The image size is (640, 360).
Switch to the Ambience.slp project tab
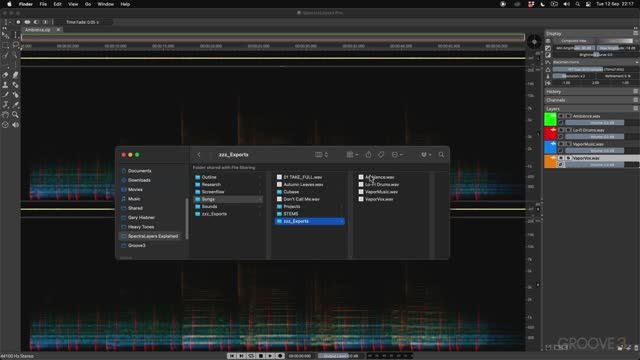[x=38, y=30]
